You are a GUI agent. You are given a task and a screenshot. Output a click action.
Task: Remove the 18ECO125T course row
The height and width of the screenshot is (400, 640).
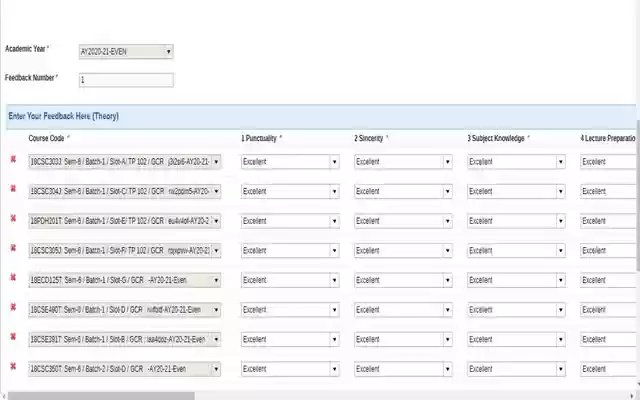click(13, 278)
